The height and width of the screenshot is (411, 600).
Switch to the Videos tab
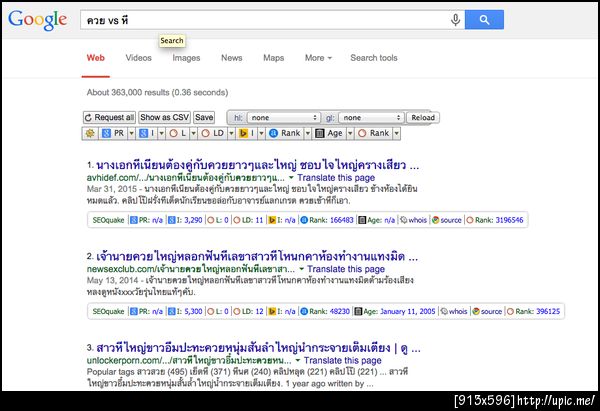pyautogui.click(x=139, y=58)
